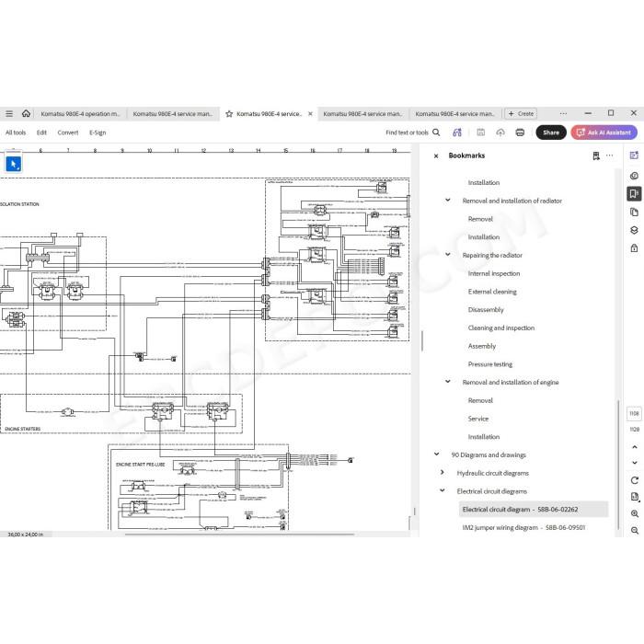Open the comments side panel icon
Screen dimensions: 644x644
pyautogui.click(x=634, y=176)
